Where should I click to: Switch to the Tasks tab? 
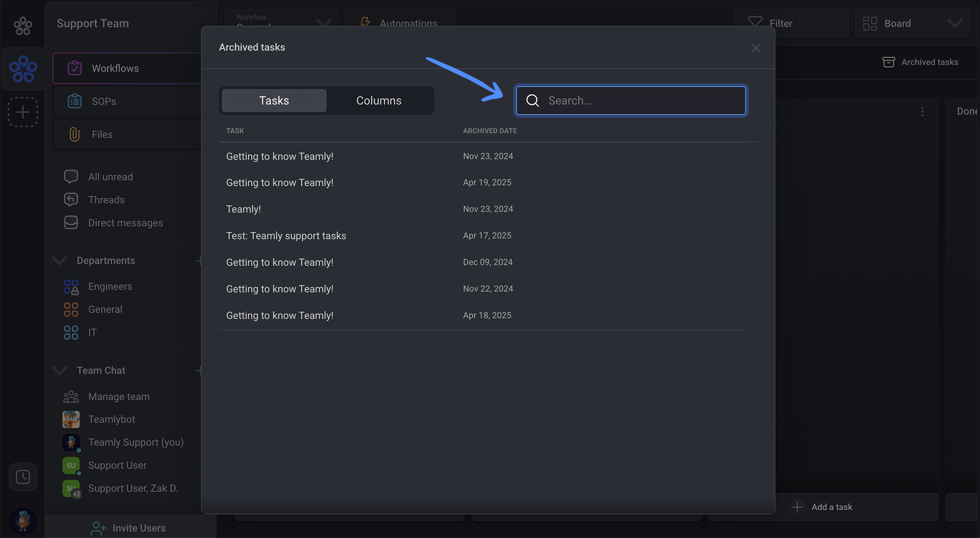(x=274, y=100)
